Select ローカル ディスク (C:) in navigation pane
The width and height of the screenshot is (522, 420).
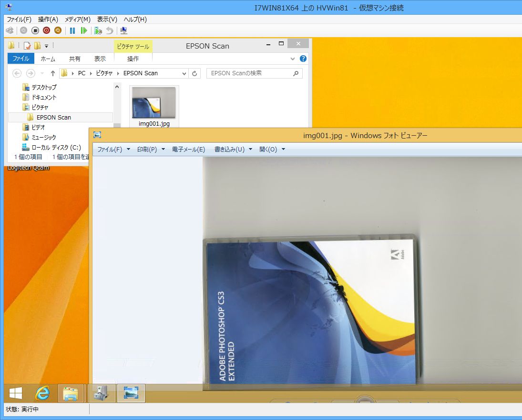(x=51, y=147)
